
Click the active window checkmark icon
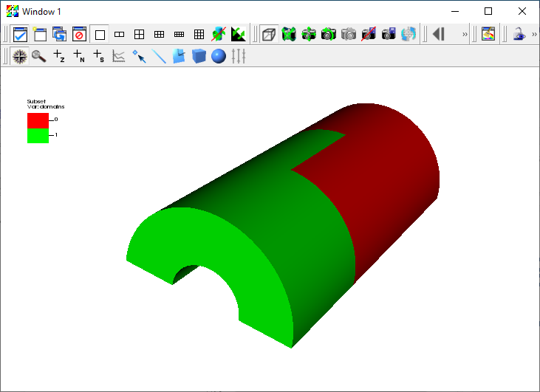[x=20, y=34]
